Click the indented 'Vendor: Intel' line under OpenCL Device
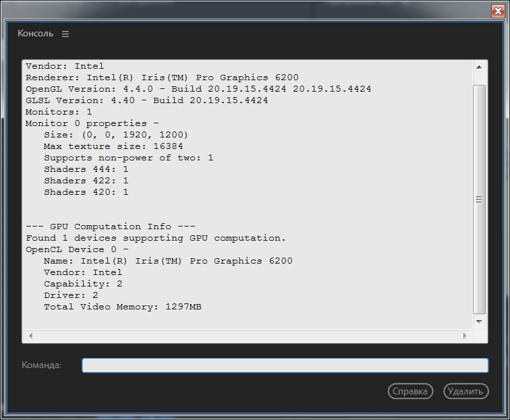 [x=83, y=272]
